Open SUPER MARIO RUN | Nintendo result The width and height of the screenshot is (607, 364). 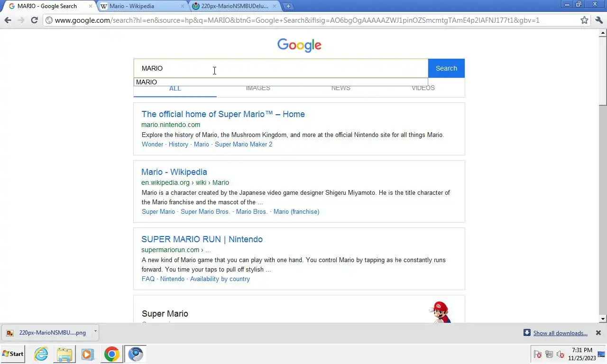coord(202,239)
